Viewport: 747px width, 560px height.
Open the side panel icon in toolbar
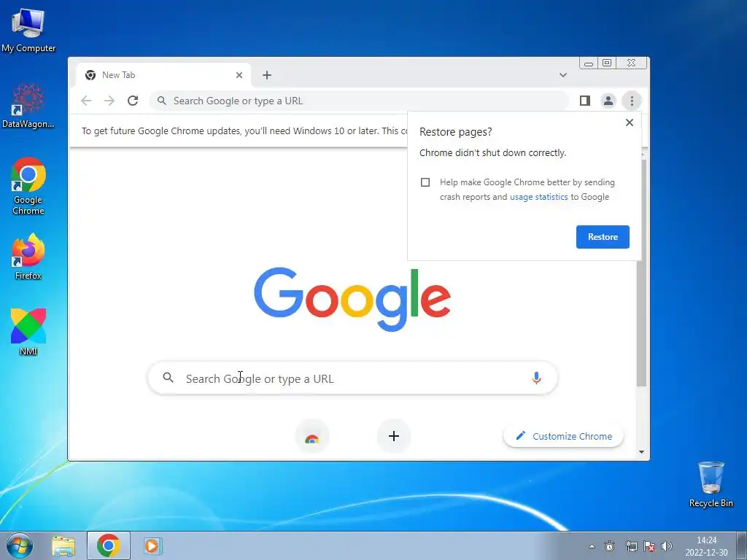(x=585, y=101)
